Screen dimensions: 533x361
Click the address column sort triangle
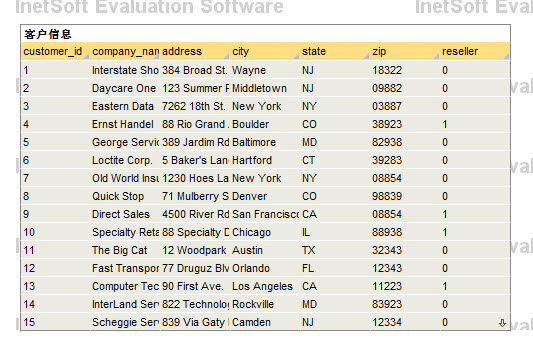226,57
